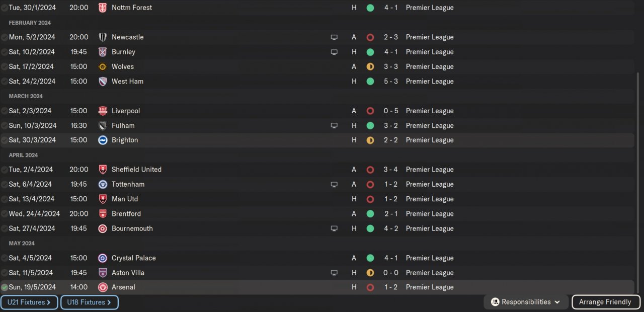
Task: Click the green win indicator for West Ham
Action: (370, 82)
